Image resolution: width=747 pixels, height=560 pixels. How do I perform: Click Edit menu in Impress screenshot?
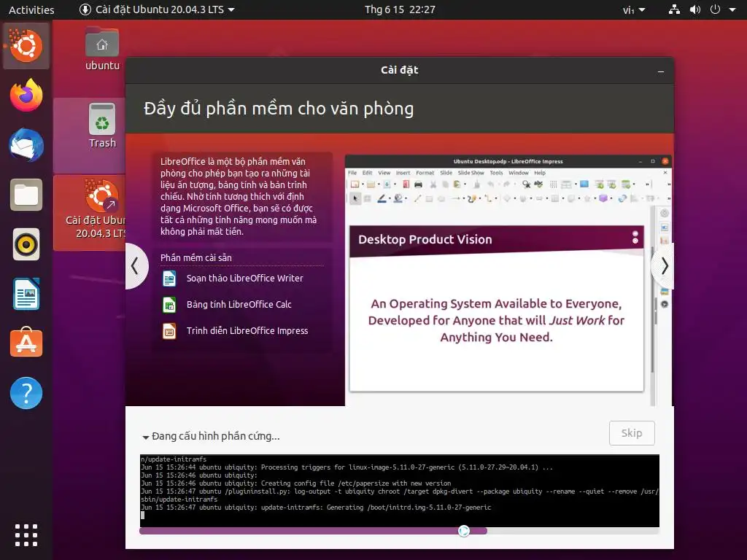pyautogui.click(x=368, y=173)
